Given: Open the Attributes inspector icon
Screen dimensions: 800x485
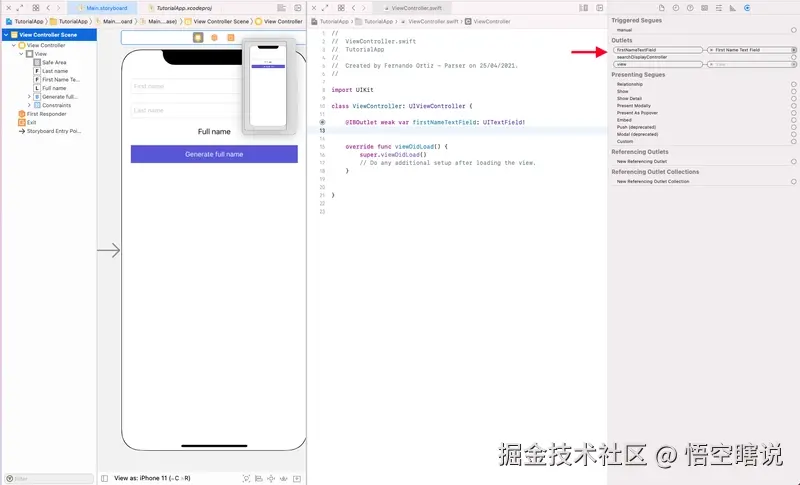Looking at the screenshot, I should coord(719,8).
